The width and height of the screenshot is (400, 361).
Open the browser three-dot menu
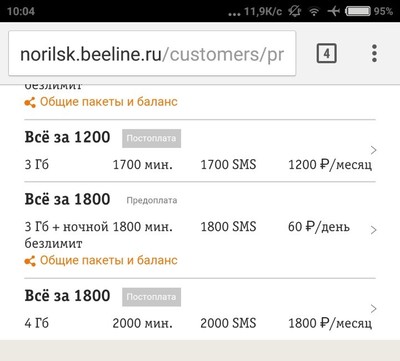[374, 53]
